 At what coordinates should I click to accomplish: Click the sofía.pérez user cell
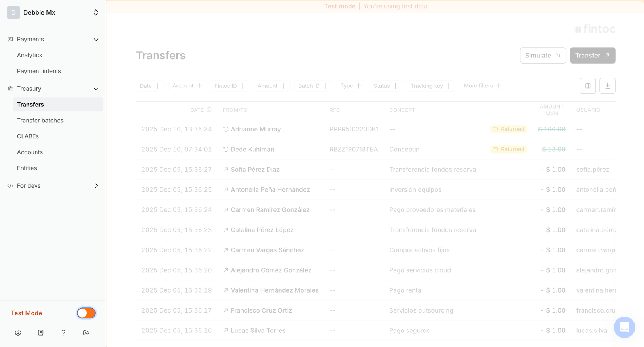click(x=592, y=170)
